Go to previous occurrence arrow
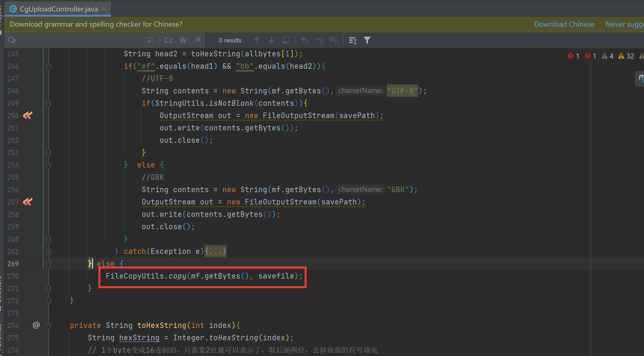 coord(257,40)
